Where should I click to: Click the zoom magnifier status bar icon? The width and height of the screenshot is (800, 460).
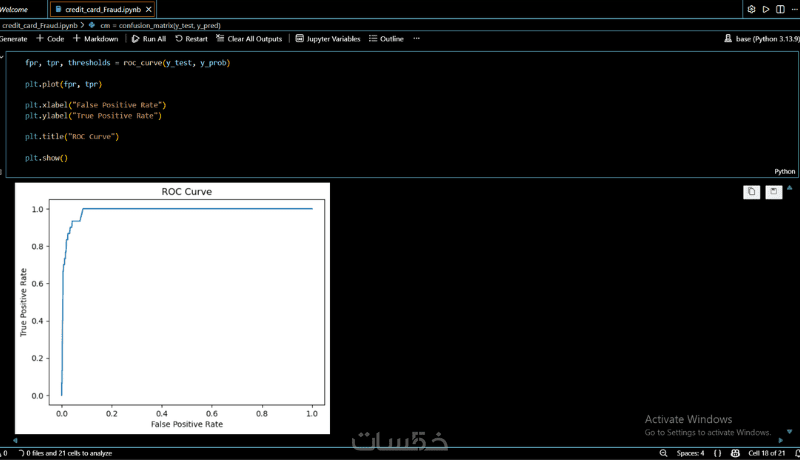[663, 453]
